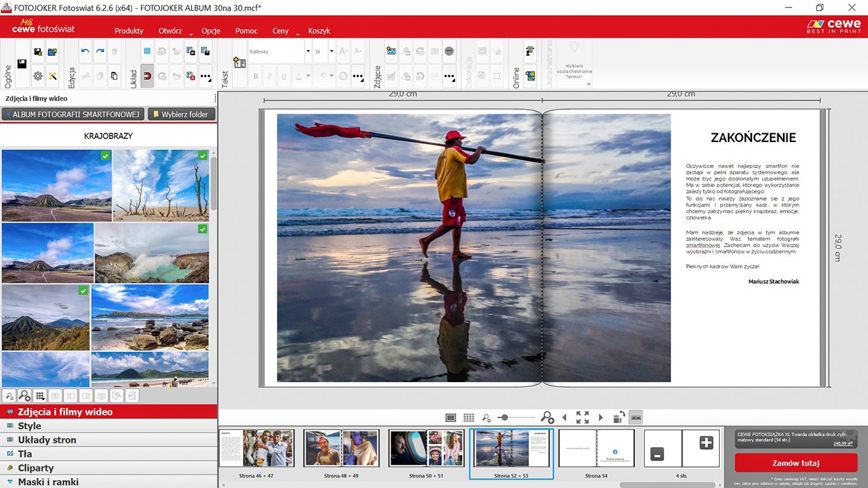
Task: Redo the last action
Action: (x=100, y=51)
